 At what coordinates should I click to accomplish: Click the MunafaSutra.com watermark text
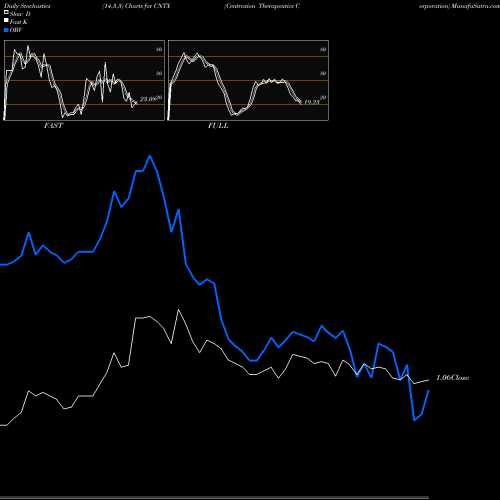point(475,6)
